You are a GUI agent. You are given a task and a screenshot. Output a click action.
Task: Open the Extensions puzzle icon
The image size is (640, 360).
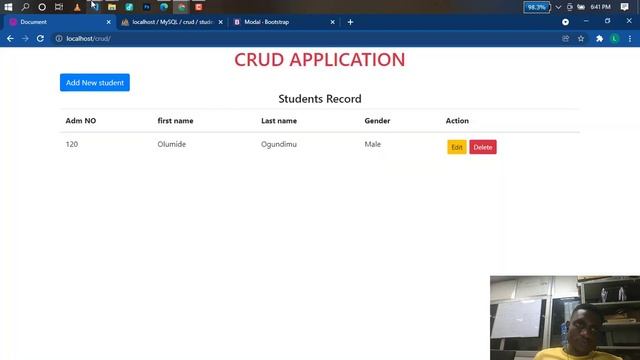599,38
